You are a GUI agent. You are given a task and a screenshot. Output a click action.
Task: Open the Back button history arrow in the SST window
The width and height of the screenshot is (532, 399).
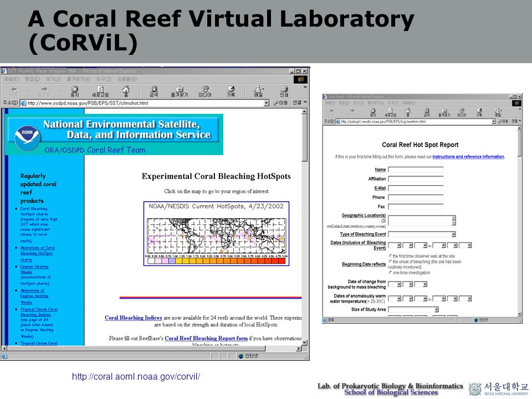tap(29, 91)
